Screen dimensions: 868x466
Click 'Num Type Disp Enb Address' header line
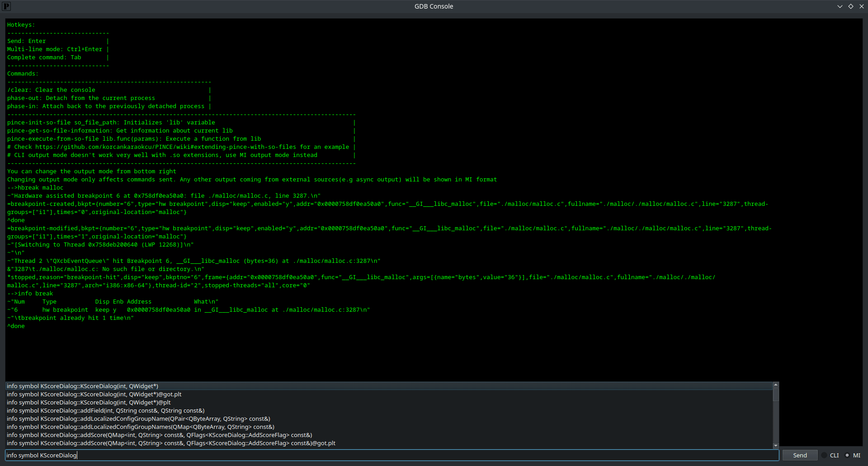click(113, 302)
